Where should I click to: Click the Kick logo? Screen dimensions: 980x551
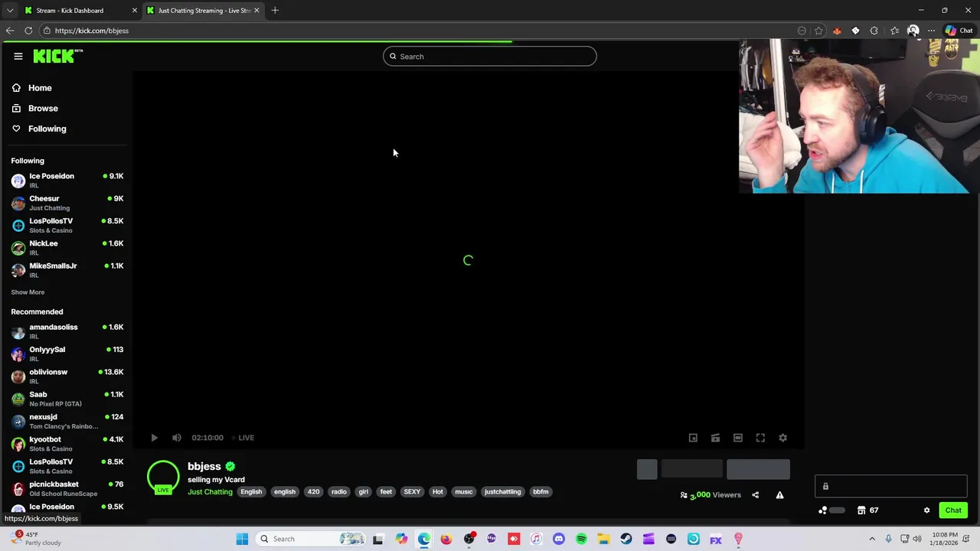57,56
